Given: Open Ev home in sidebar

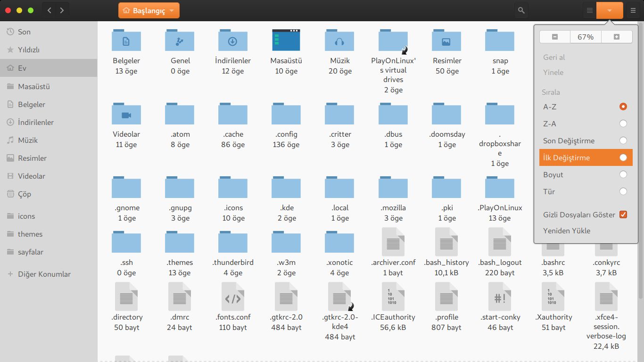Looking at the screenshot, I should [x=49, y=68].
